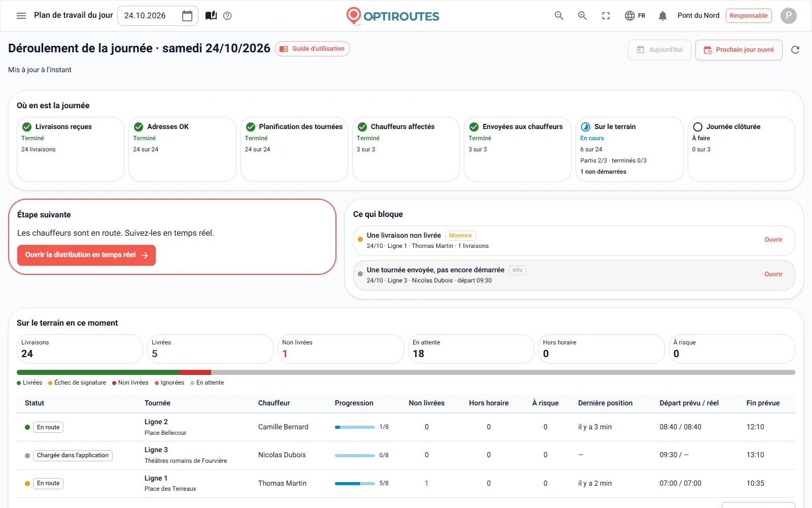Select the Non livrées KPI card
This screenshot has width=812, height=508.
(341, 349)
